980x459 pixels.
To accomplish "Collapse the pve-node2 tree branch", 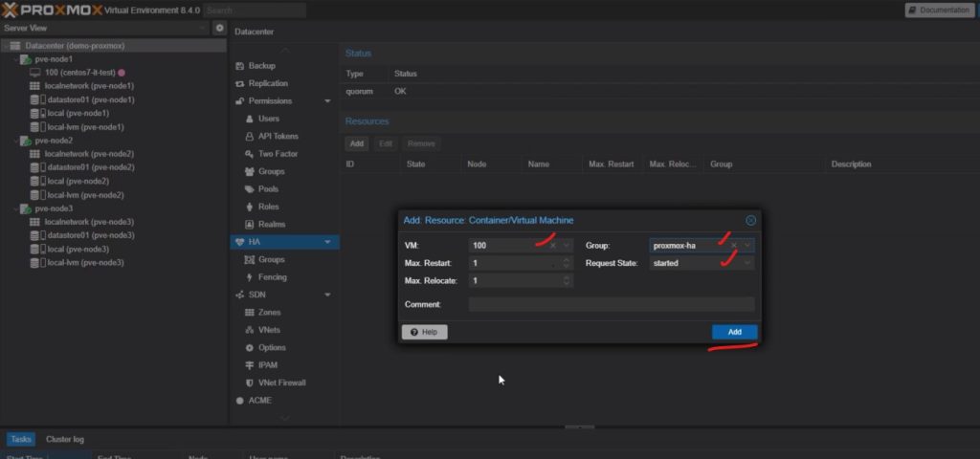I will click(16, 141).
